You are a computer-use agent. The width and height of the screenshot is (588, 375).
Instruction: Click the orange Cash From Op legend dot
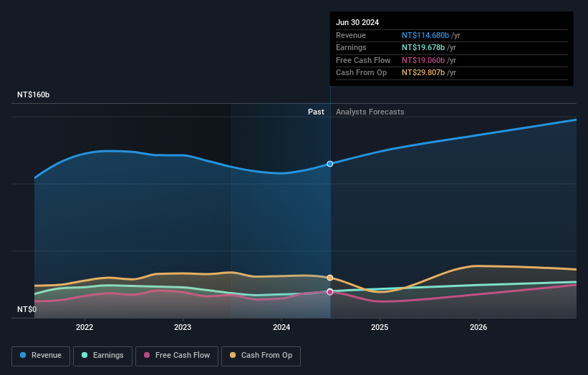[233, 355]
